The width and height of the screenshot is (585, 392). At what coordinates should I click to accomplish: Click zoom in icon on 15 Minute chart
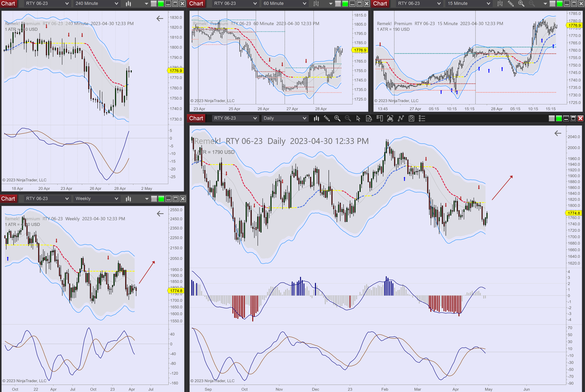coord(521,4)
